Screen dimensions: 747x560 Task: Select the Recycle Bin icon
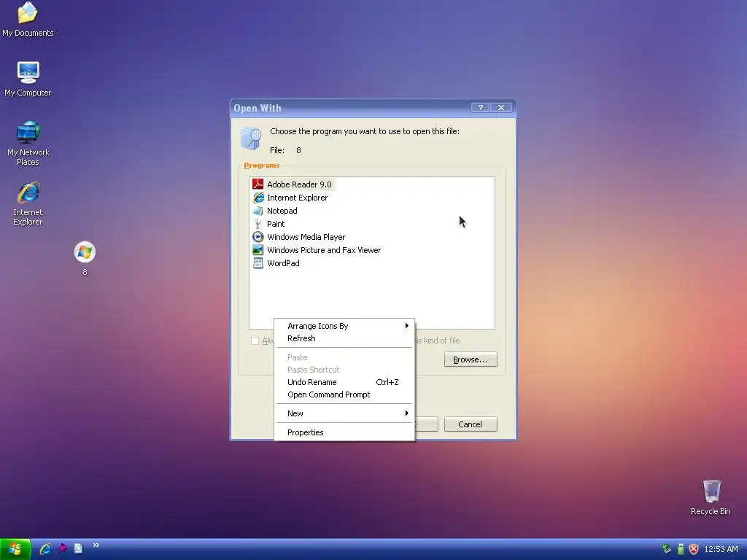click(x=711, y=497)
